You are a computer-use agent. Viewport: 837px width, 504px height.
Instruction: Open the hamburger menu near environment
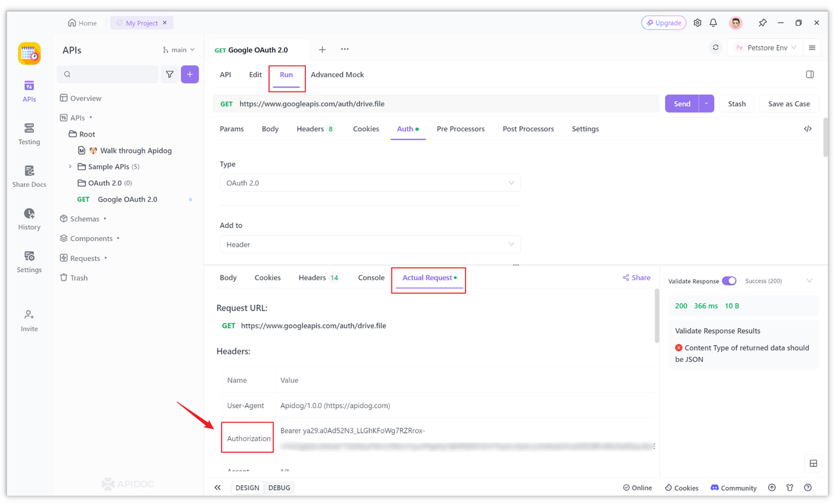tap(812, 48)
